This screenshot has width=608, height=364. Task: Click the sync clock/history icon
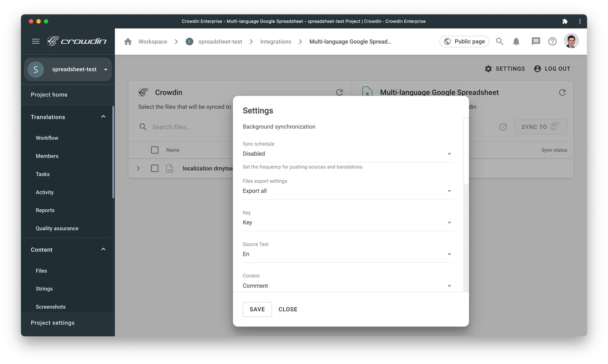503,126
